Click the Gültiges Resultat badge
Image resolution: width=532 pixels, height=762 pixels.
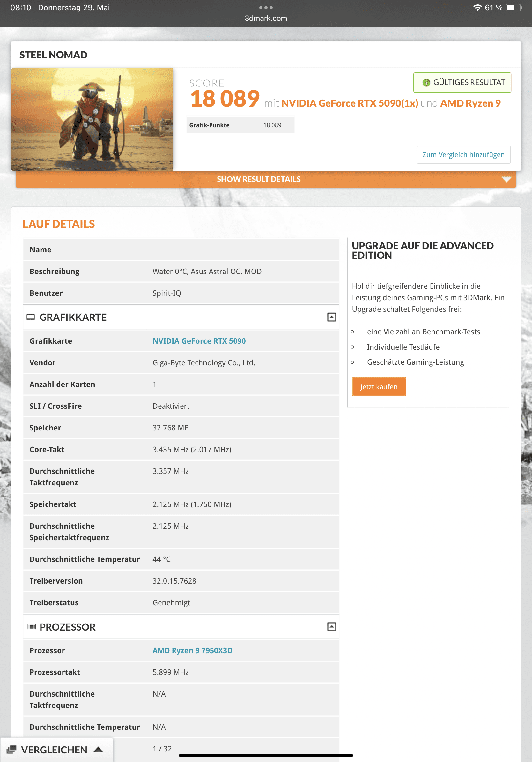tap(462, 82)
